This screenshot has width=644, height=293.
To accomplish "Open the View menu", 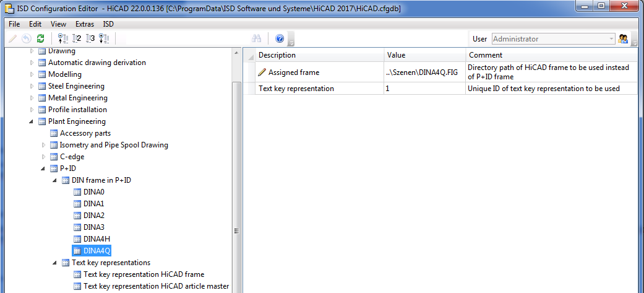I will (x=58, y=24).
